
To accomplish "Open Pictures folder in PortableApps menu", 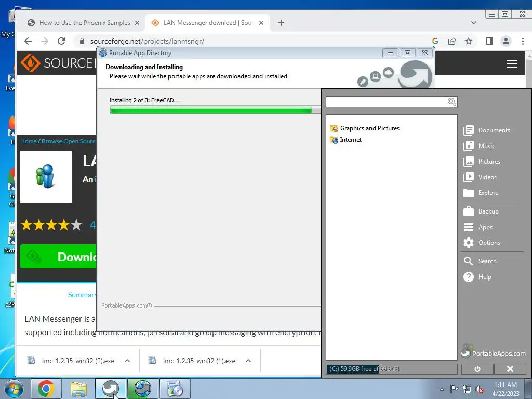I will coord(482,162).
